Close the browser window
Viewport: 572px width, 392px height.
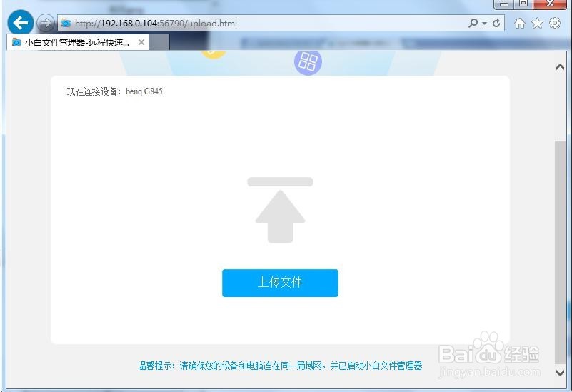[550, 4]
